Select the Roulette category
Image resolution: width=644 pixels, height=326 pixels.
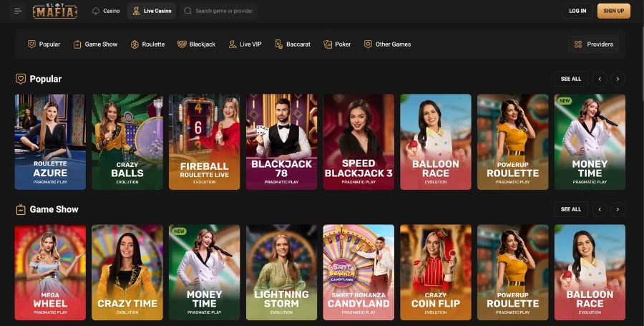[x=148, y=44]
